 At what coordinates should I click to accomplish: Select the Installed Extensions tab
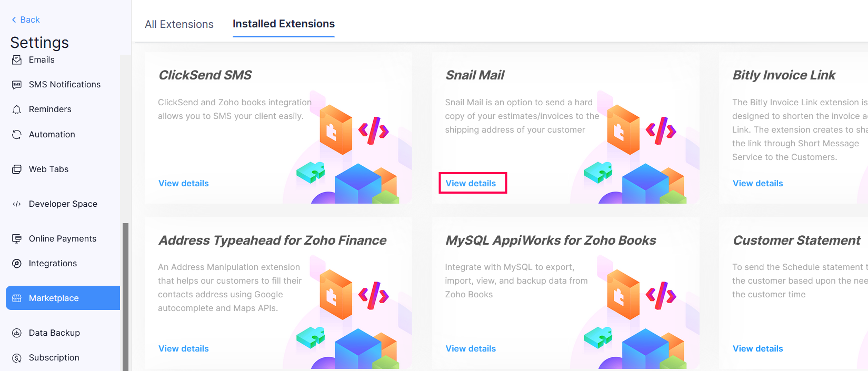pos(283,24)
